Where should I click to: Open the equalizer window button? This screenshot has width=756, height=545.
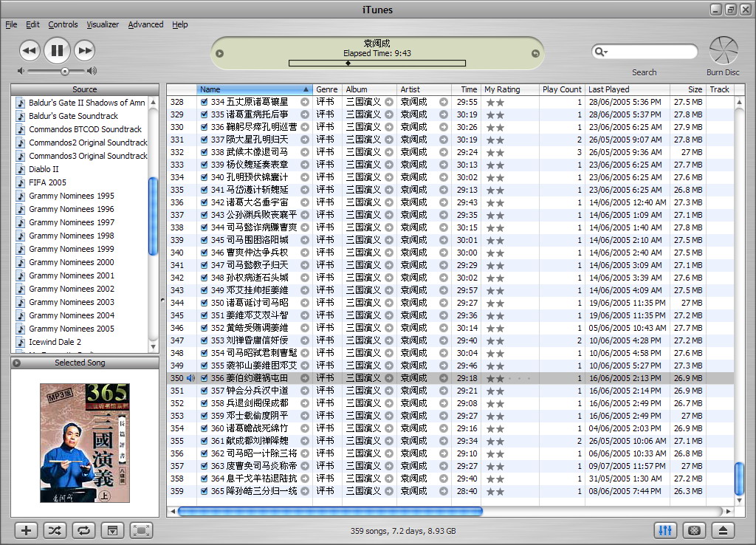click(x=665, y=530)
